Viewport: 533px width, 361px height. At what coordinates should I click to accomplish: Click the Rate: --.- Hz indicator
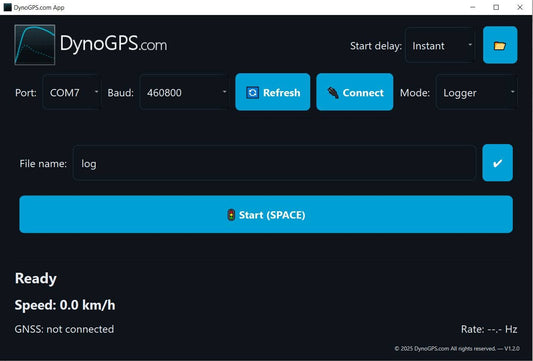tap(489, 329)
